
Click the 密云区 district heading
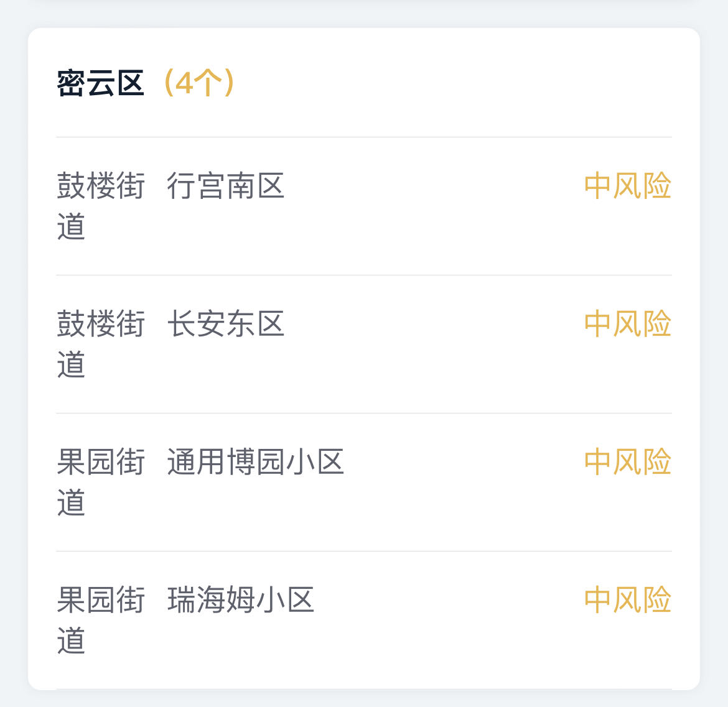pos(101,83)
